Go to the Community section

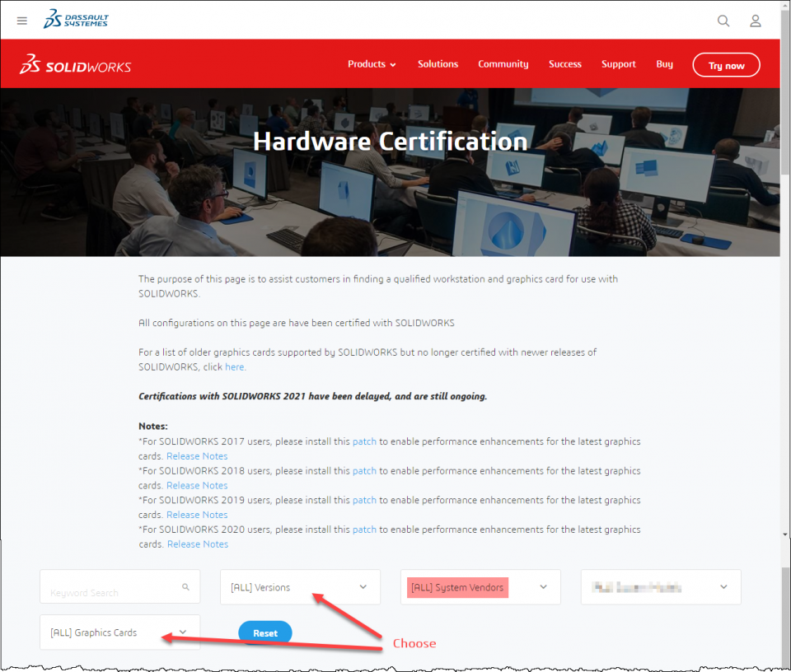503,64
